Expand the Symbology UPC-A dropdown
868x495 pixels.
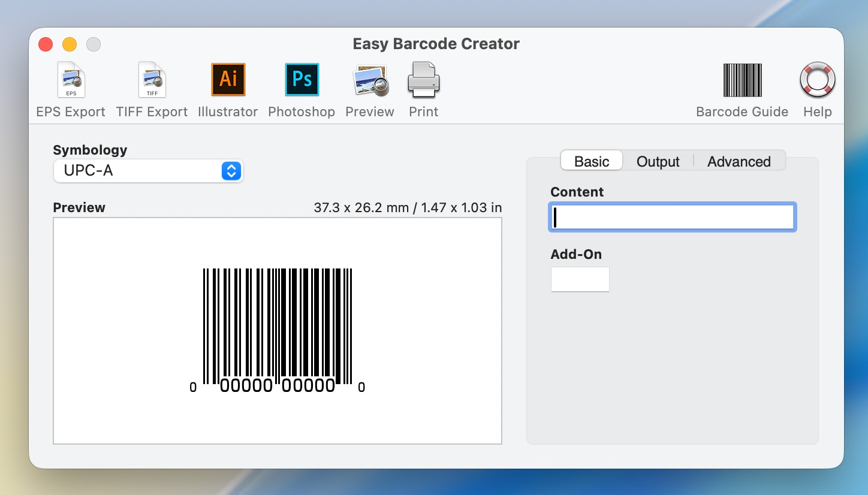[x=148, y=171]
